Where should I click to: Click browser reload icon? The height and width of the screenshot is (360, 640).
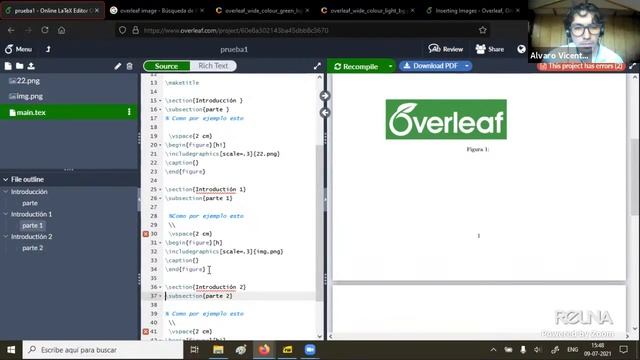coord(44,30)
